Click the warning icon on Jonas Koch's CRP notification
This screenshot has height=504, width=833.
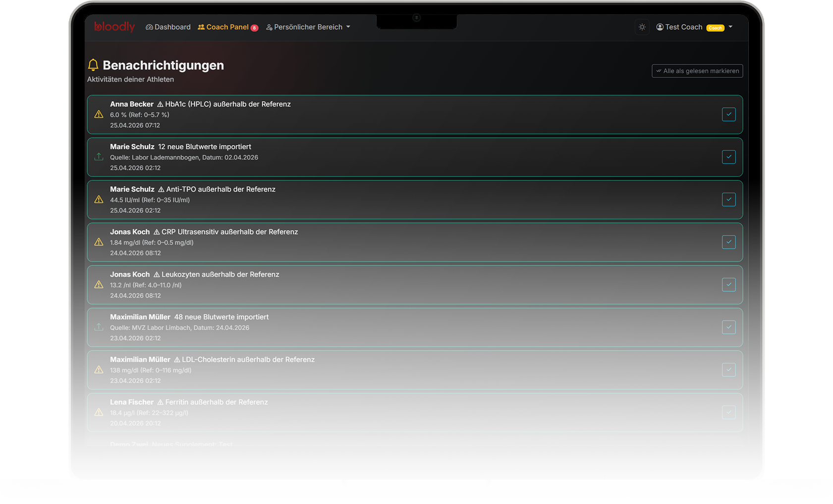98,242
